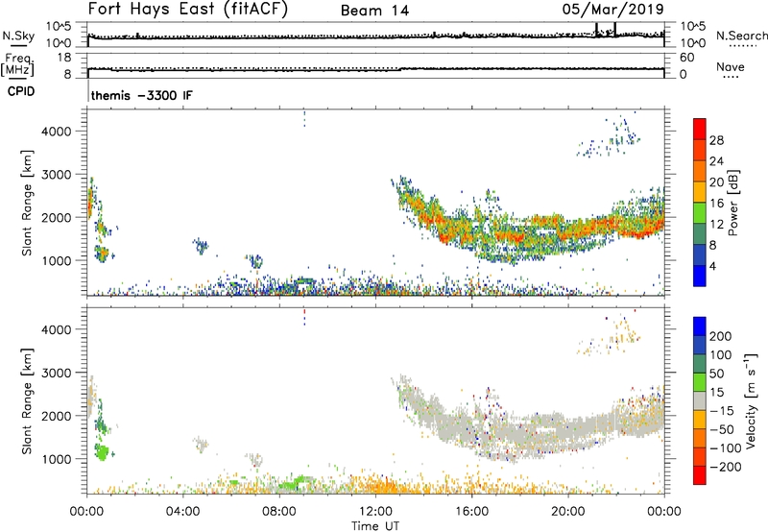Click the 'Power [dB]' colorbar label
Viewport: 768px width, 532px height.
pyautogui.click(x=732, y=203)
